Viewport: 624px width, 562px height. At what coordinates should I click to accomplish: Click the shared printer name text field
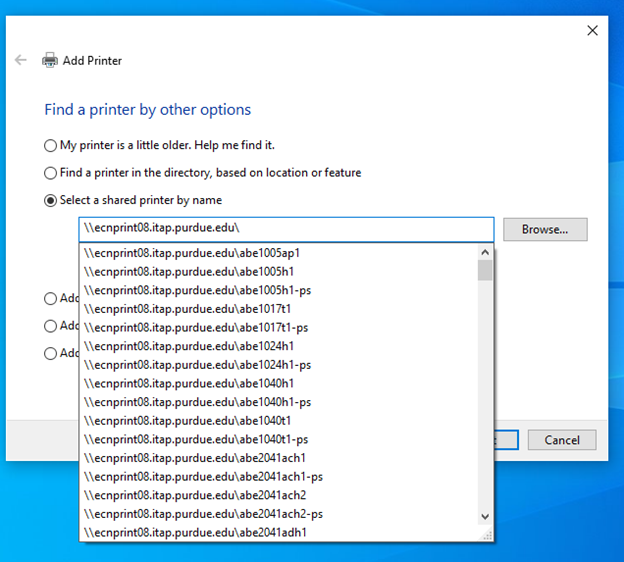pos(286,229)
